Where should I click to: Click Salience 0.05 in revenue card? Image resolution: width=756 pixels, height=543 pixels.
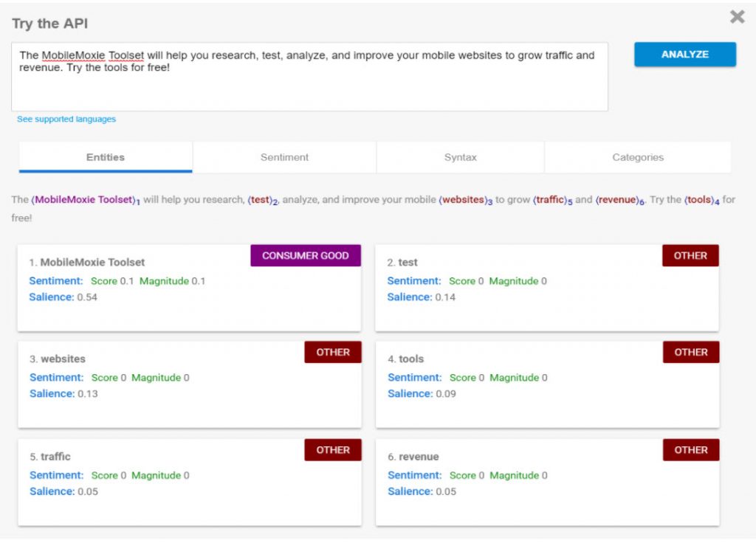(422, 491)
